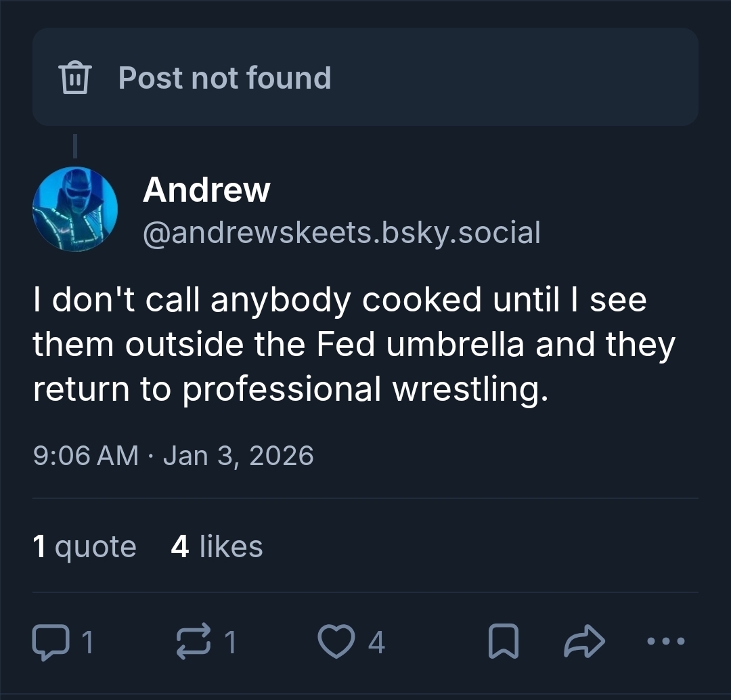Viewport: 731px width, 700px height.
Task: Share the post via arrow icon
Action: click(x=583, y=641)
